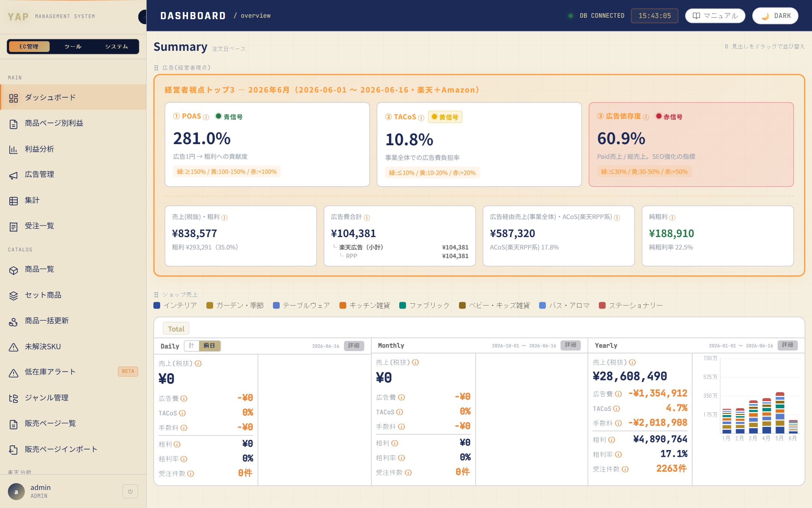Click the 受注一覧 list icon
This screenshot has width=812, height=508.
pyautogui.click(x=14, y=227)
